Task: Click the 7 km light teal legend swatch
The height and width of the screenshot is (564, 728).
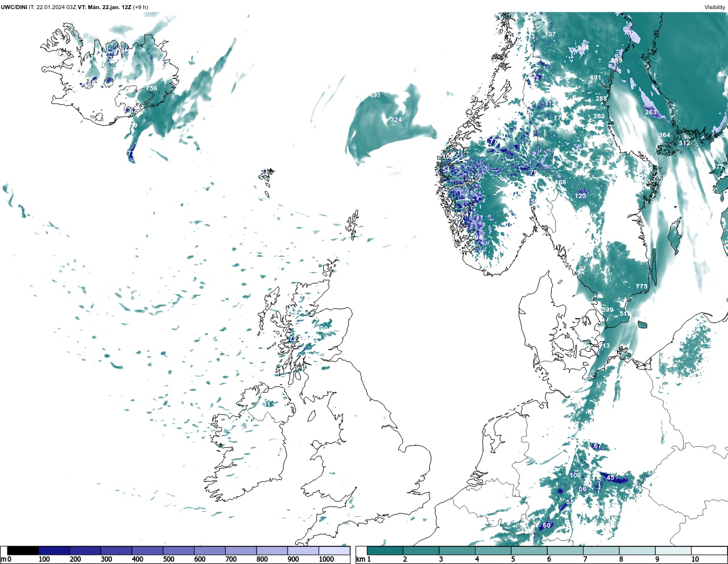Action: click(601, 551)
